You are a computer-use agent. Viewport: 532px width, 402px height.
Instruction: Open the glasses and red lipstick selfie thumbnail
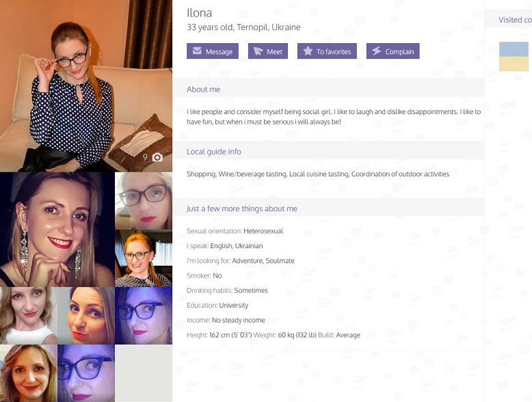coord(144,201)
